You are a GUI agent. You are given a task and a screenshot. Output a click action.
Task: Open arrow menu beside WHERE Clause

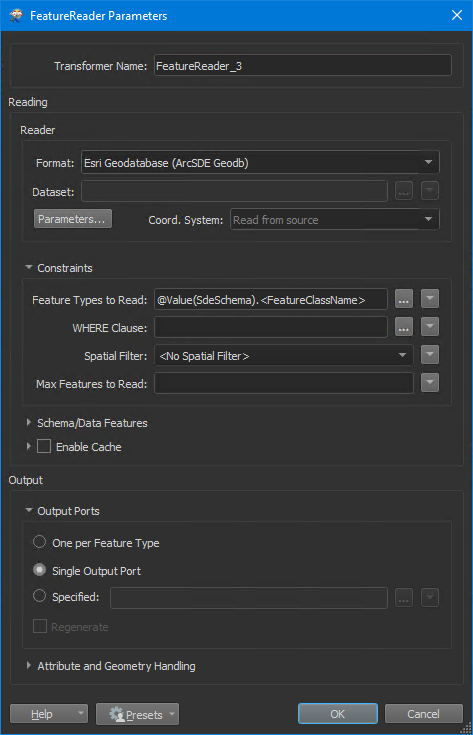[x=430, y=327]
